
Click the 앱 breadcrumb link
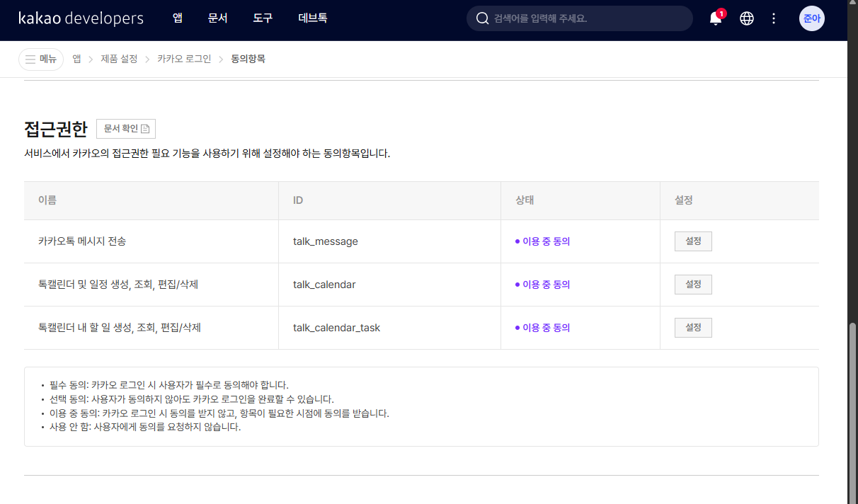(76, 59)
